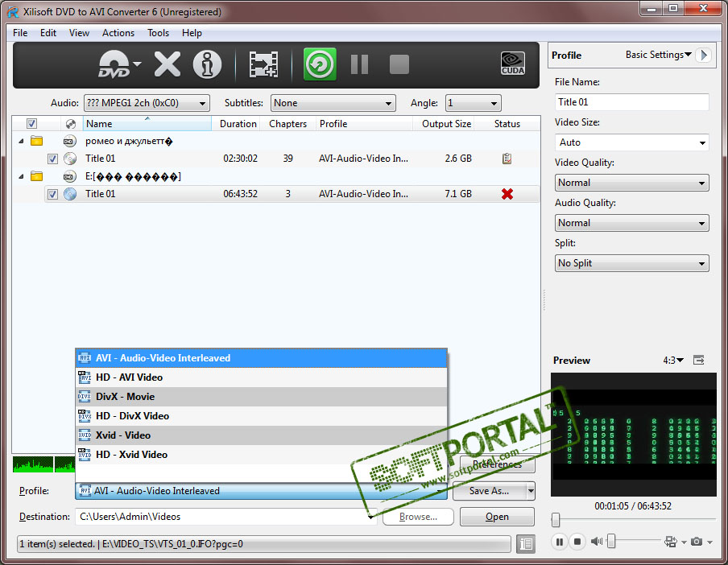The width and height of the screenshot is (728, 565).
Task: Click the folder icon of the E: disc
Action: (37, 176)
